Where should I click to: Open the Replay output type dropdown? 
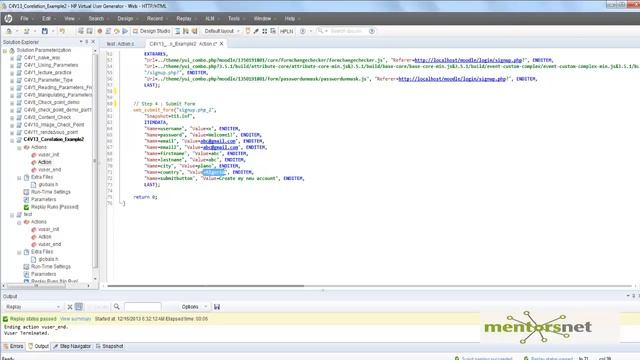33,307
